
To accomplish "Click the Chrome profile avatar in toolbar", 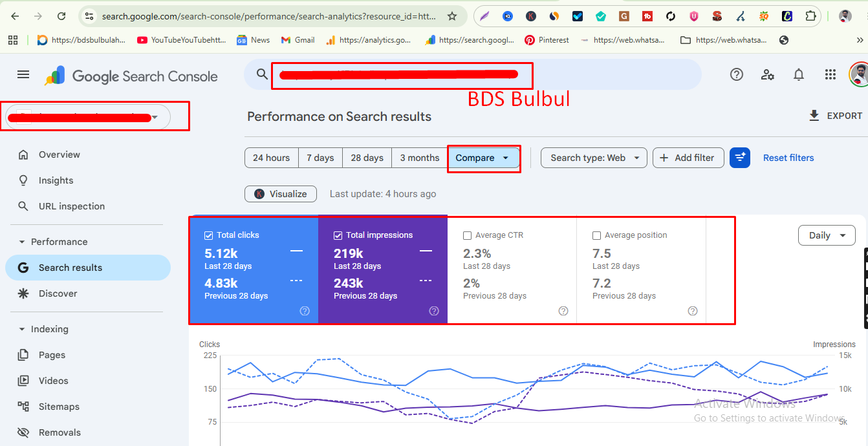I will coord(845,16).
